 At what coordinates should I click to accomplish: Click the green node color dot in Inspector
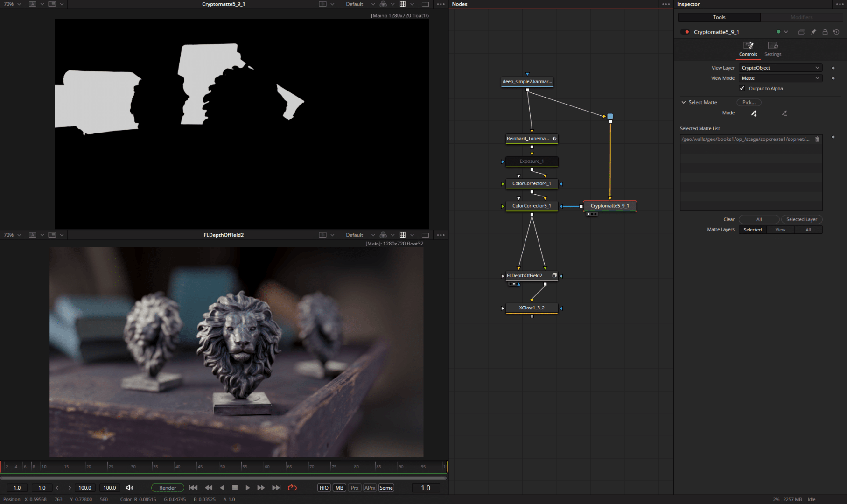coord(778,32)
